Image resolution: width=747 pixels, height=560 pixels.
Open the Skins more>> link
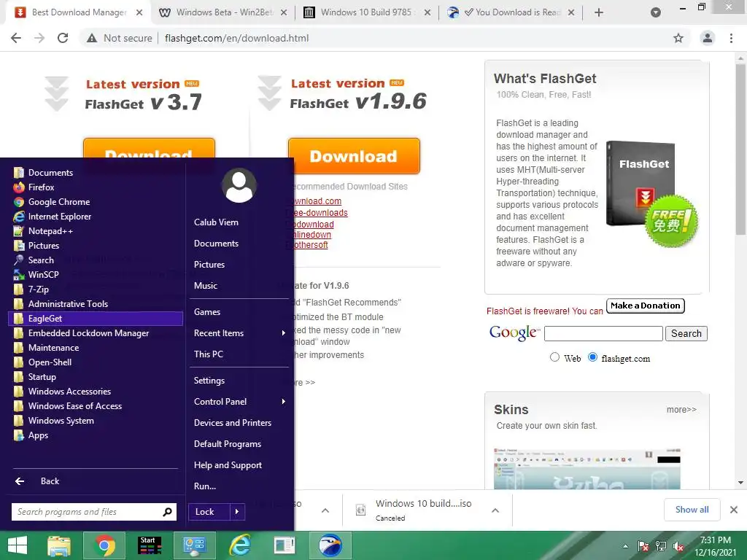[681, 410]
